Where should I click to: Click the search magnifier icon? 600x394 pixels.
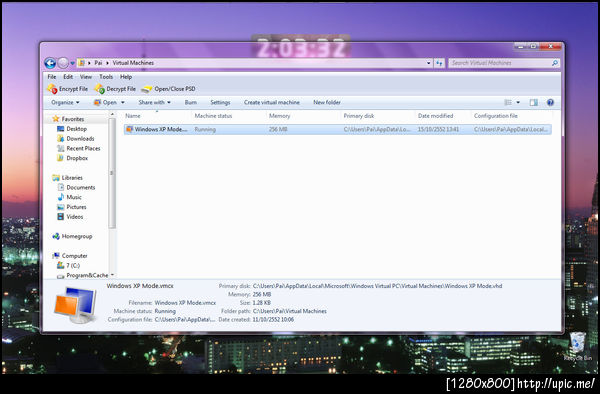tap(555, 63)
